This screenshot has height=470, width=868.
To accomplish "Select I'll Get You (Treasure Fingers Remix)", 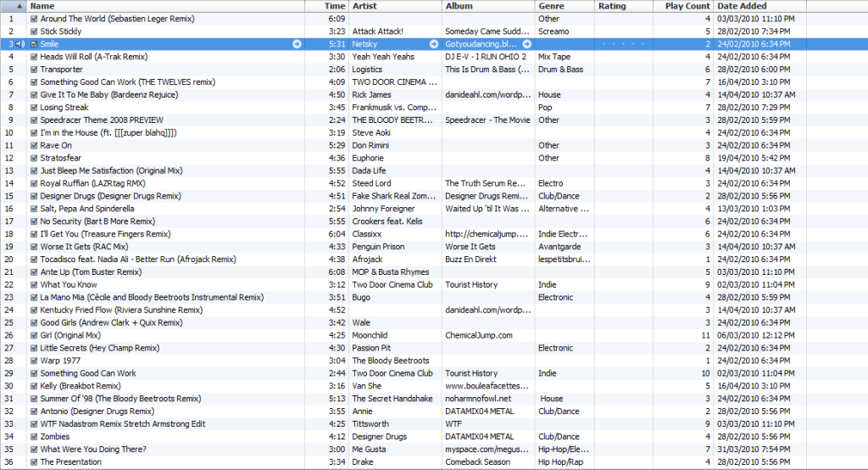I will point(105,234).
